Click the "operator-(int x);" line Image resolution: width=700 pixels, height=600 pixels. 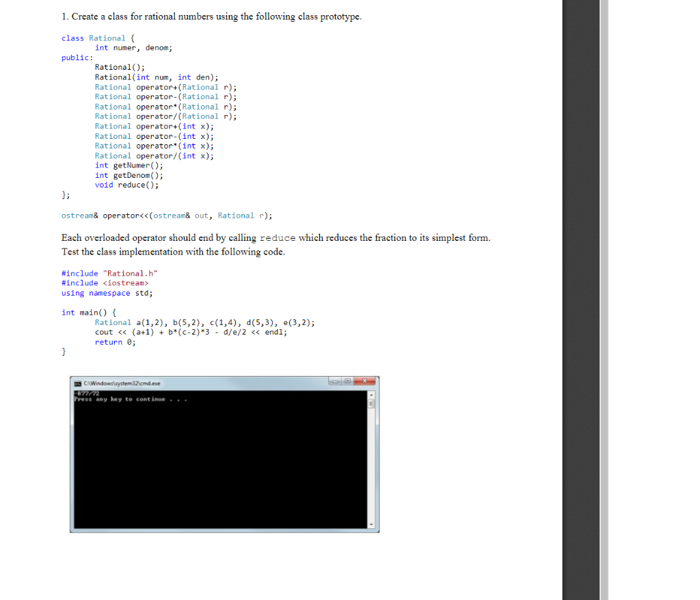(154, 136)
